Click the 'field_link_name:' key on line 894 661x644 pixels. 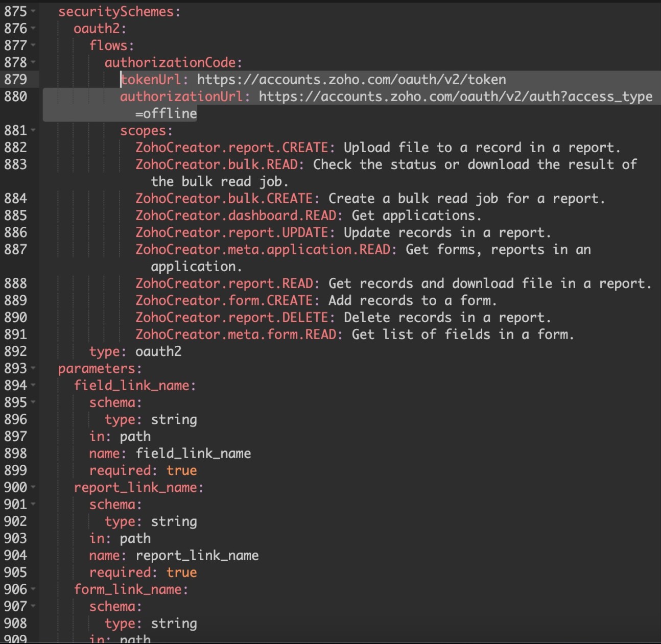135,385
